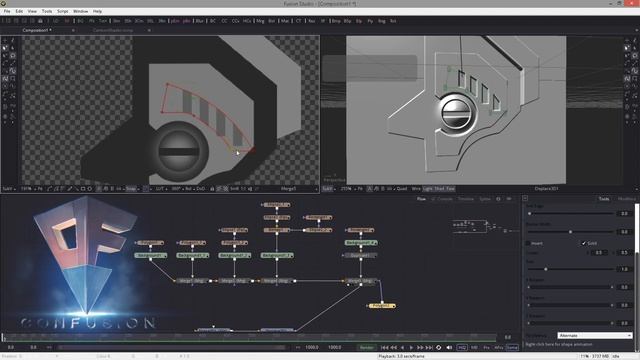Image resolution: width=640 pixels, height=360 pixels.
Task: Add Polygon mask via Ply toolbar button
Action: tap(370, 21)
